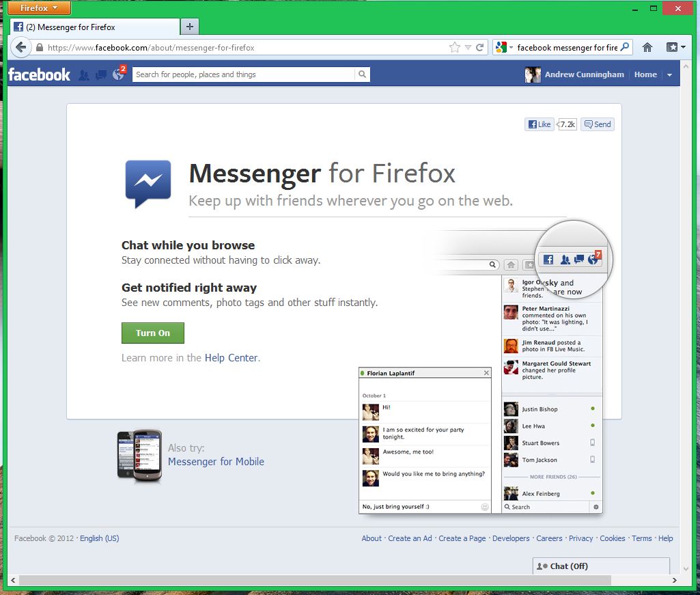Image resolution: width=700 pixels, height=595 pixels.
Task: Select the Messenger for Firefox tab
Action: (95, 27)
